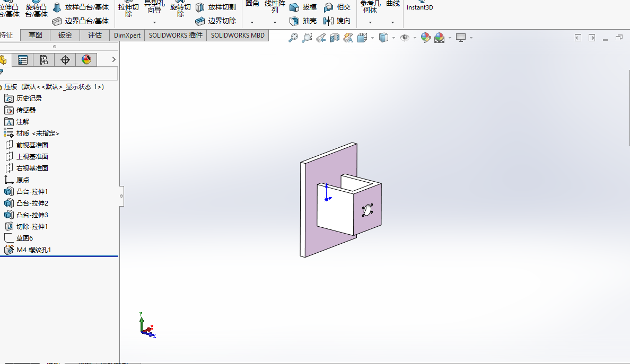Open the 曲线 curves dropdown arrow
Screen dimensions: 630x364
tap(392, 22)
